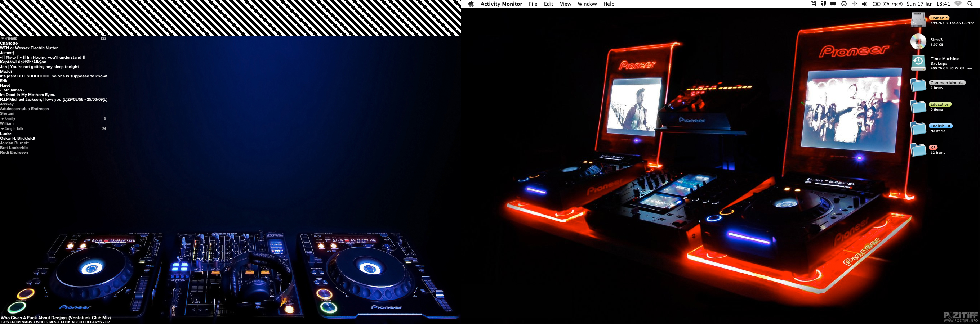The image size is (980, 324).
Task: Select the Time Machine Backups drive icon
Action: coord(918,63)
